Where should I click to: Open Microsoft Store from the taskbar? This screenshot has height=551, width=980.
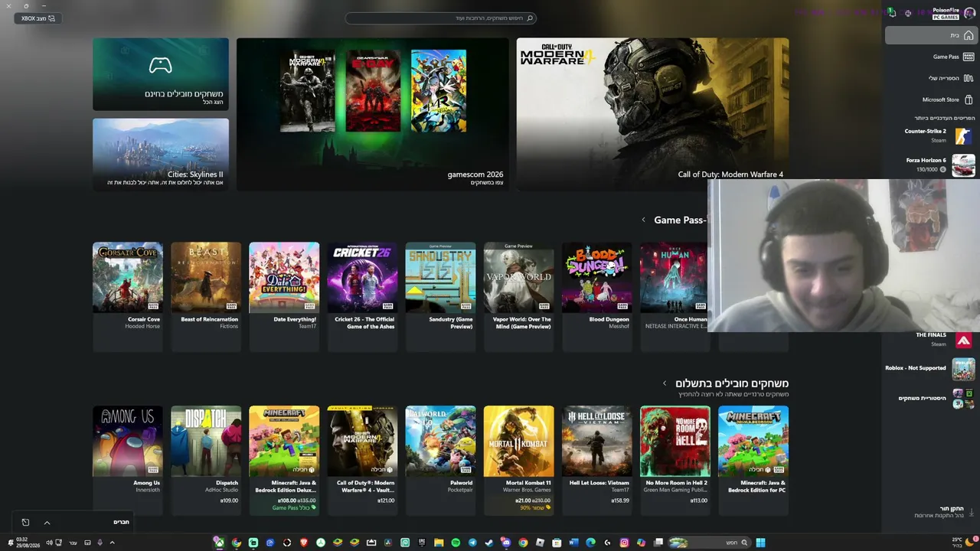click(x=557, y=543)
